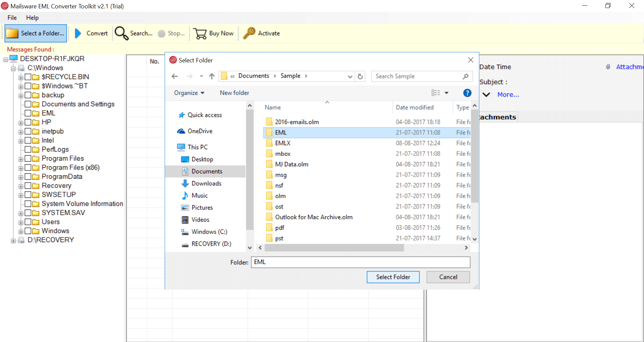The width and height of the screenshot is (644, 342).
Task: Tick the EML folder checkbox in tree
Action: [28, 113]
